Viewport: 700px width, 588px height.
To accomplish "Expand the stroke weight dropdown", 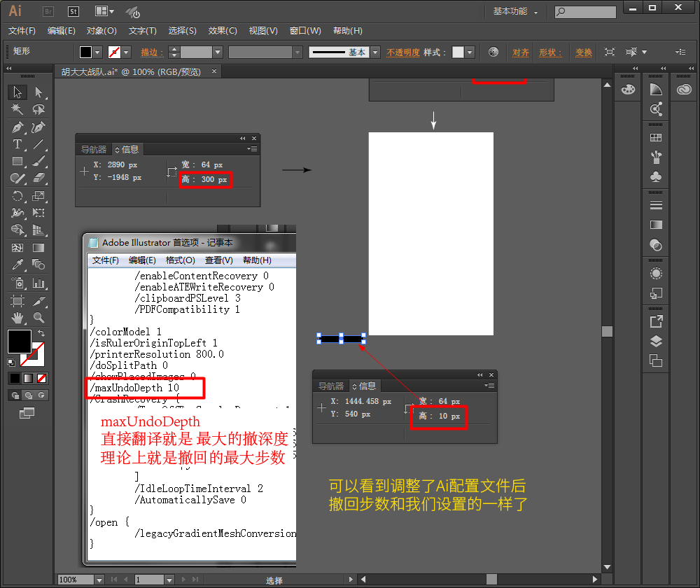I will (218, 52).
